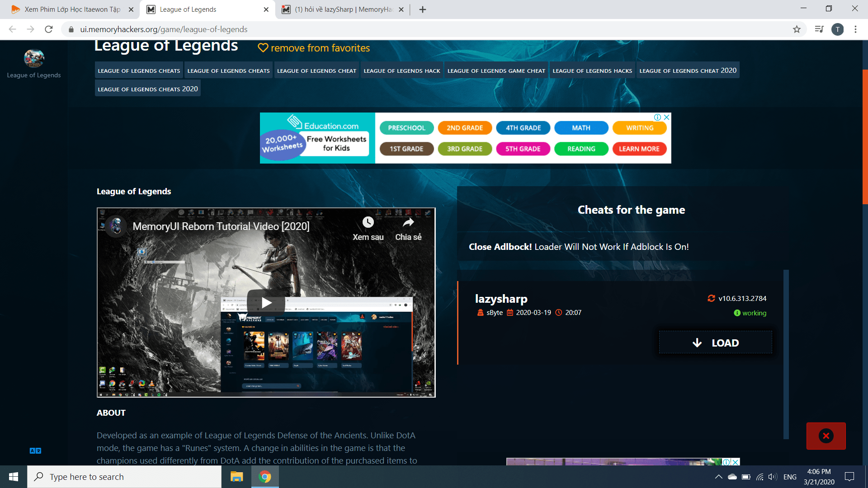Screen dimensions: 868x488
Task: Click the Chrome icon in the taskbar
Action: 265,477
